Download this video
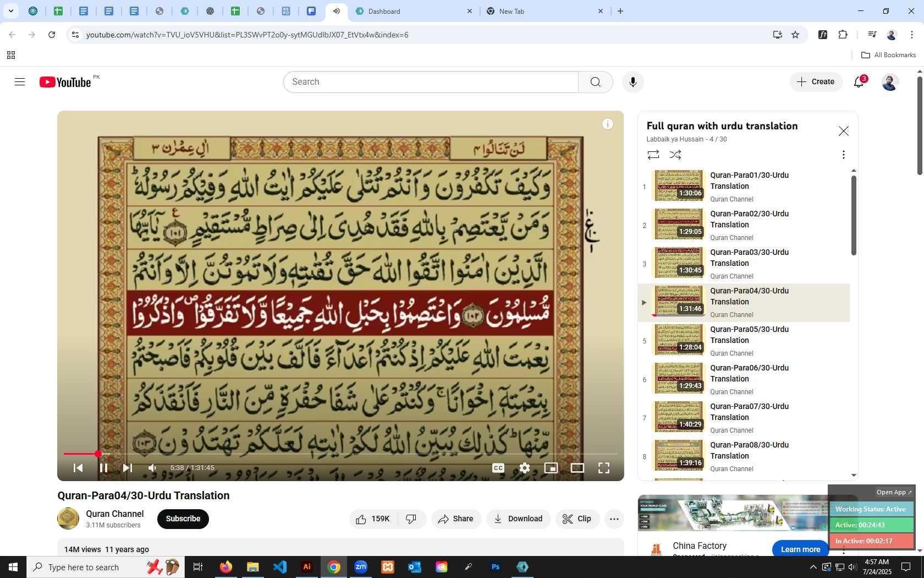 pyautogui.click(x=518, y=519)
